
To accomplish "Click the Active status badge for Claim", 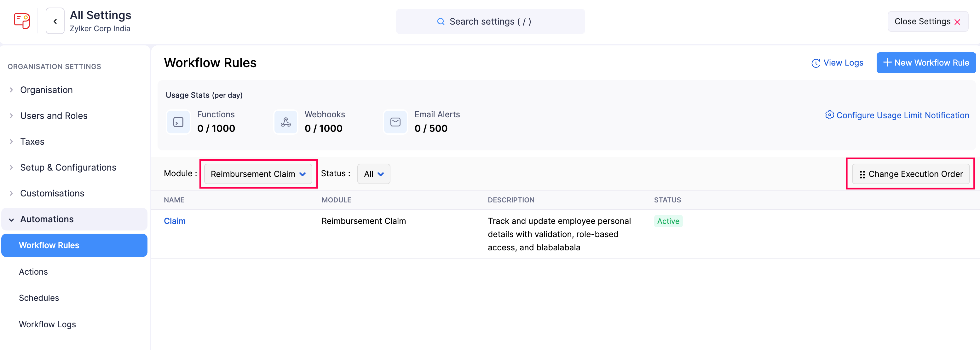I will (668, 221).
